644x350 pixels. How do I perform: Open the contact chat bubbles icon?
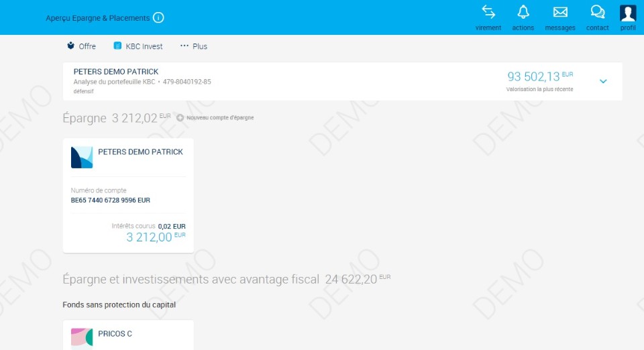coord(598,12)
